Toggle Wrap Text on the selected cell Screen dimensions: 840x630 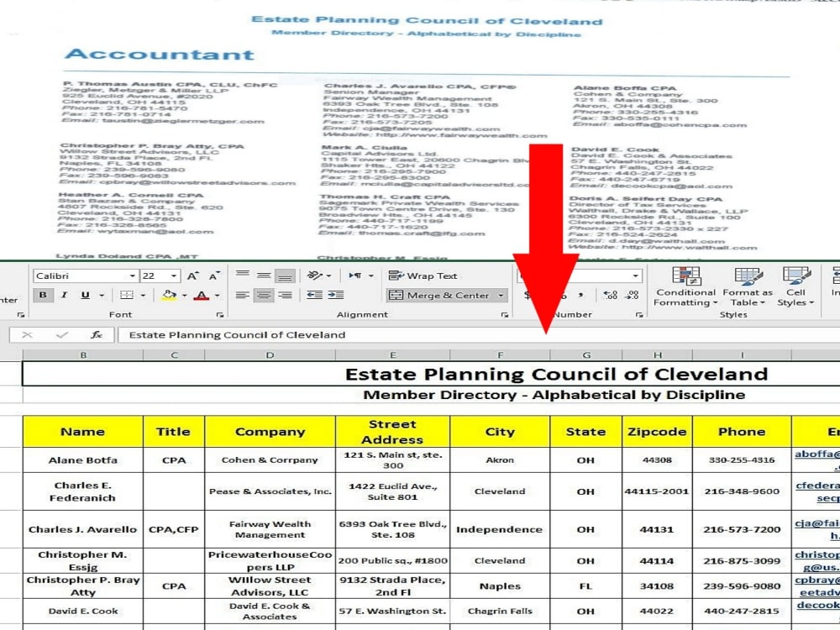423,276
